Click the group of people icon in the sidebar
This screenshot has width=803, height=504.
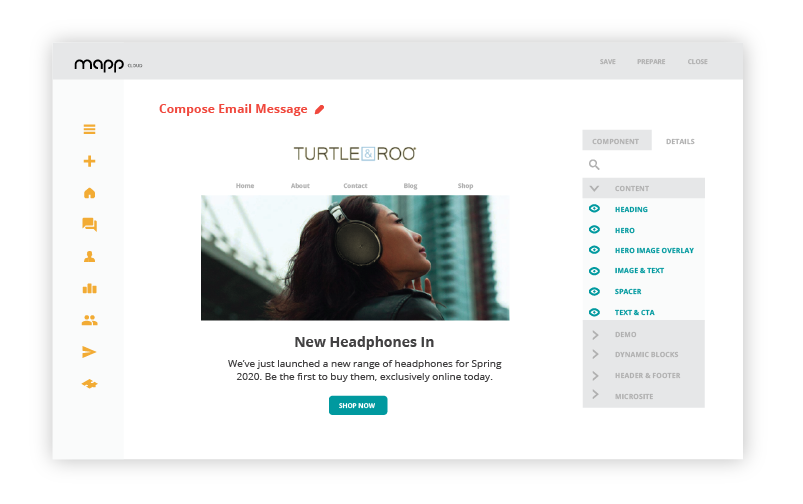click(x=90, y=320)
